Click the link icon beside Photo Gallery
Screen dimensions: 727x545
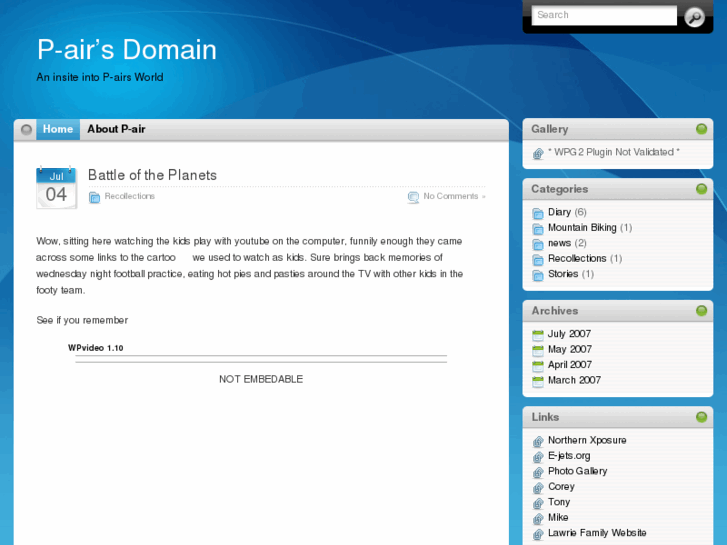pyautogui.click(x=538, y=473)
